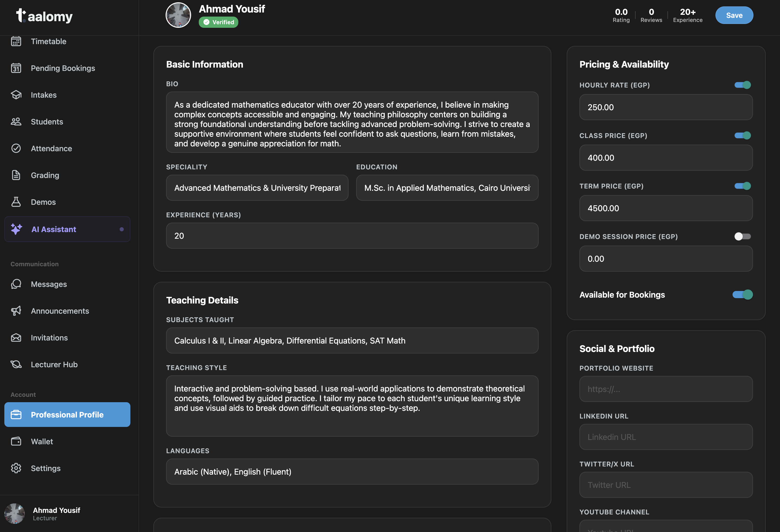The height and width of the screenshot is (532, 780).
Task: Click the Experience years field
Action: pyautogui.click(x=352, y=235)
